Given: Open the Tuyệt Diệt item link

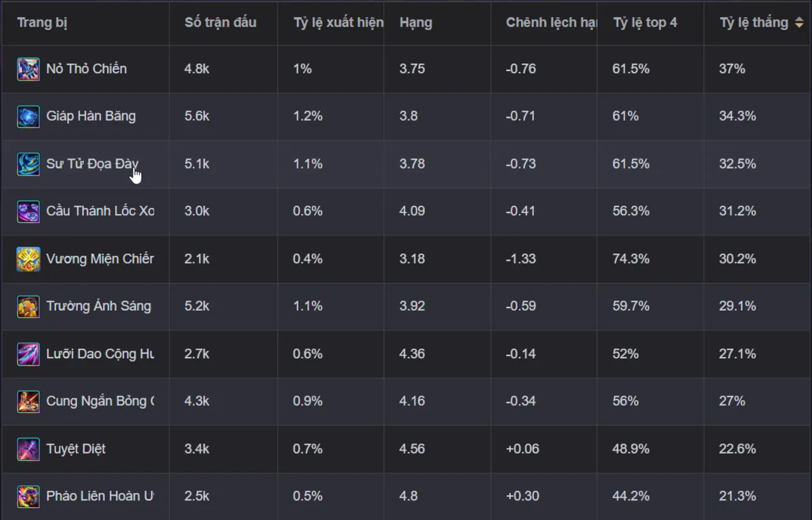Looking at the screenshot, I should (x=76, y=449).
